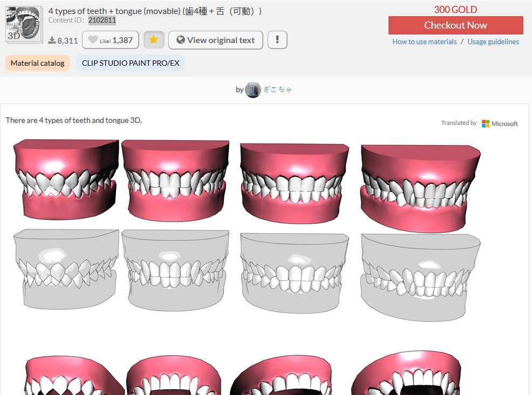Select the CLIP STUDIO PAINT PRO/EX tag
Image resolution: width=532 pixels, height=395 pixels.
[x=131, y=63]
